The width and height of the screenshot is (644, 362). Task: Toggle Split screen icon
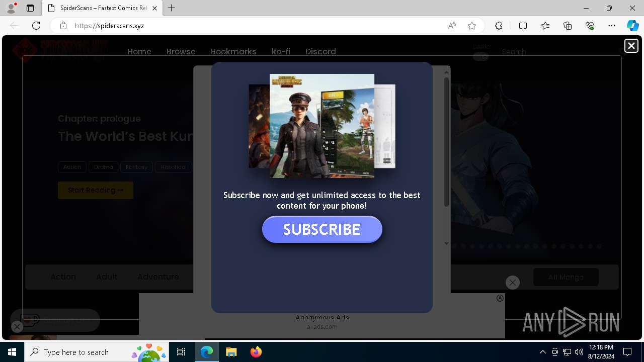click(x=523, y=26)
